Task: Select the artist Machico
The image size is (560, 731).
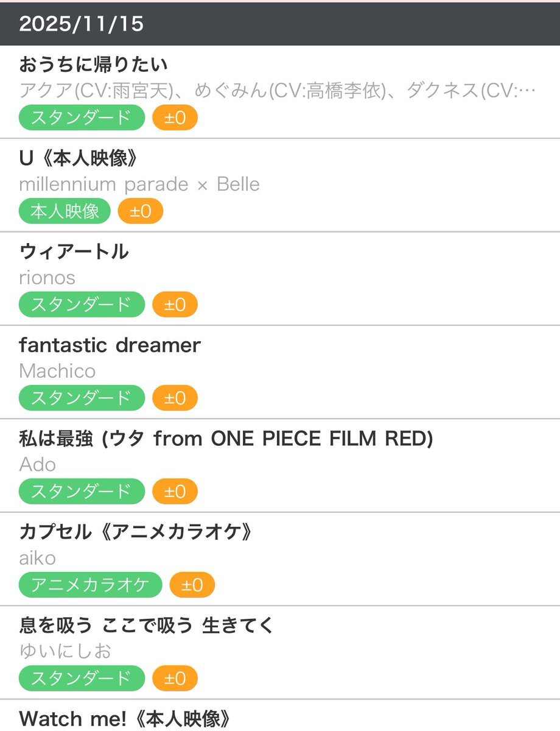Action: 57,371
